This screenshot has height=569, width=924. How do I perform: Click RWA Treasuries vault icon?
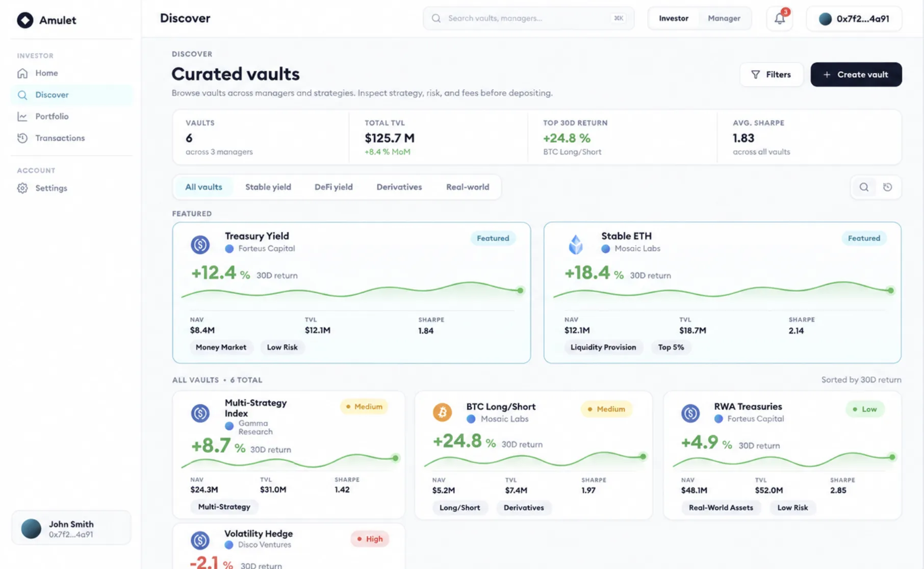[x=690, y=413]
